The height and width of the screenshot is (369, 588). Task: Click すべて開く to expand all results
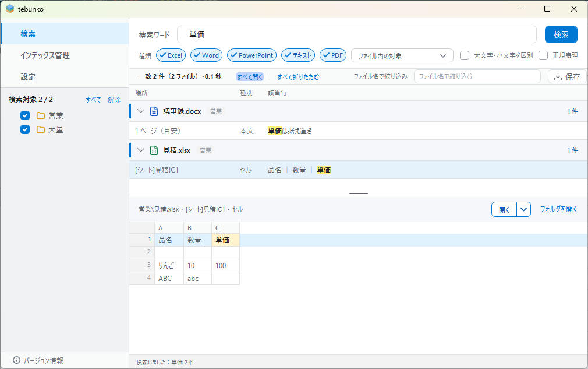click(250, 76)
